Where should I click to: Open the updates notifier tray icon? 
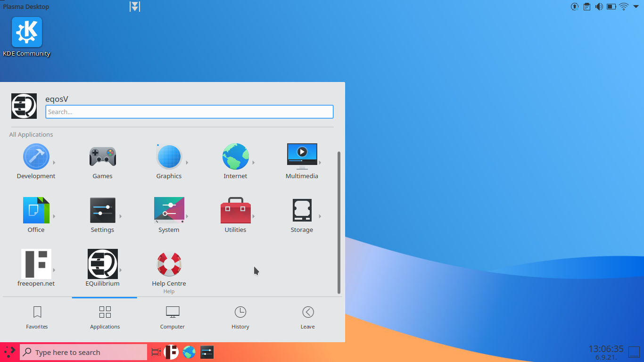click(575, 7)
